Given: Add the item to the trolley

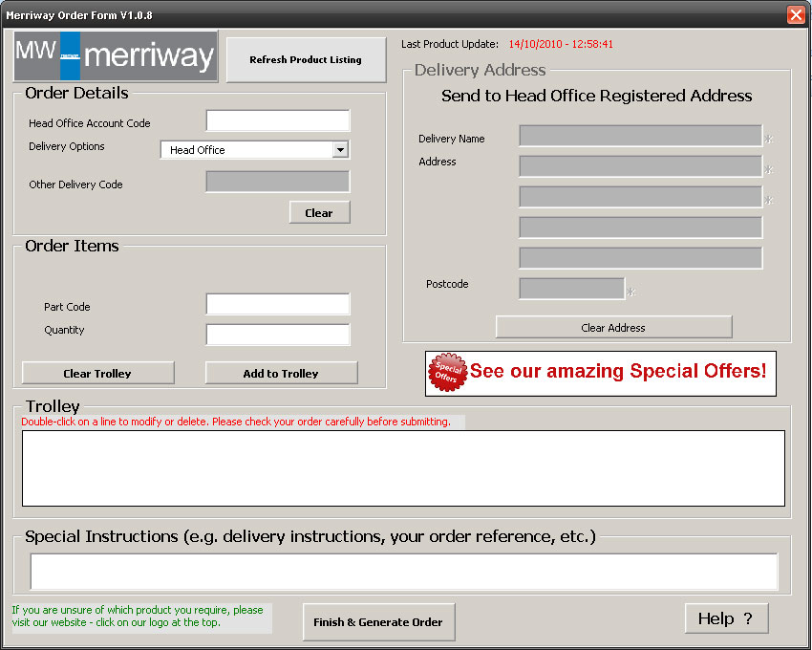Looking at the screenshot, I should click(281, 373).
